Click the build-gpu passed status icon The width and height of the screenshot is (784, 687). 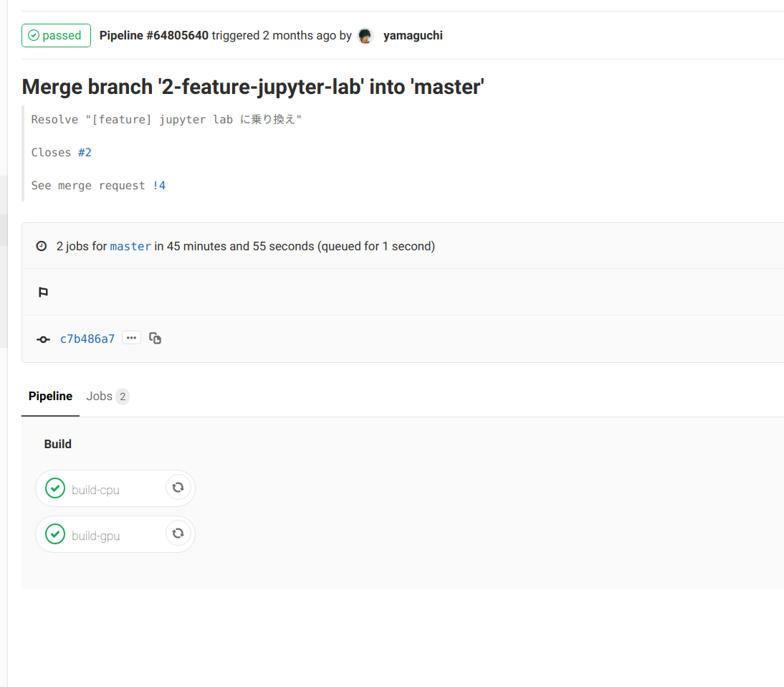[x=55, y=534]
